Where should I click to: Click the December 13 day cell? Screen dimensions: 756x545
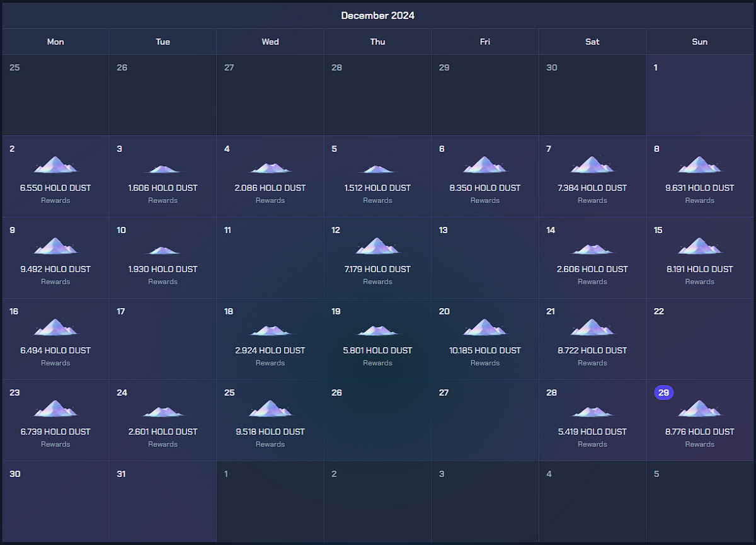pos(485,258)
